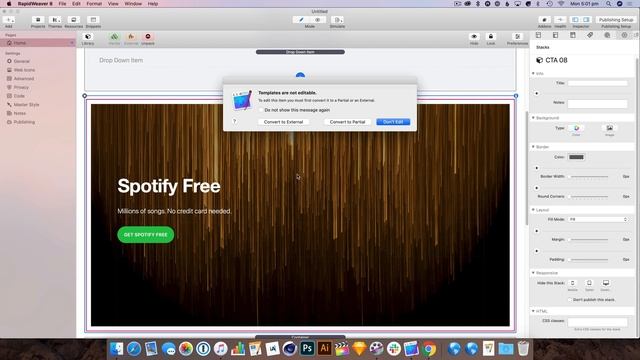Open the File menu
The image size is (640, 360).
click(62, 4)
